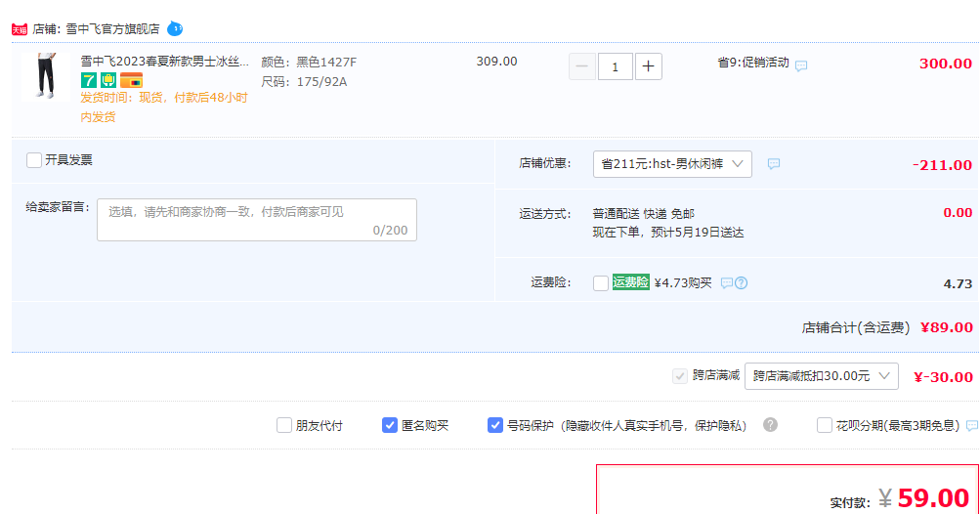Viewport: 980px width, 514px height.
Task: Click the product thumbnail of black pants
Action: (45, 76)
